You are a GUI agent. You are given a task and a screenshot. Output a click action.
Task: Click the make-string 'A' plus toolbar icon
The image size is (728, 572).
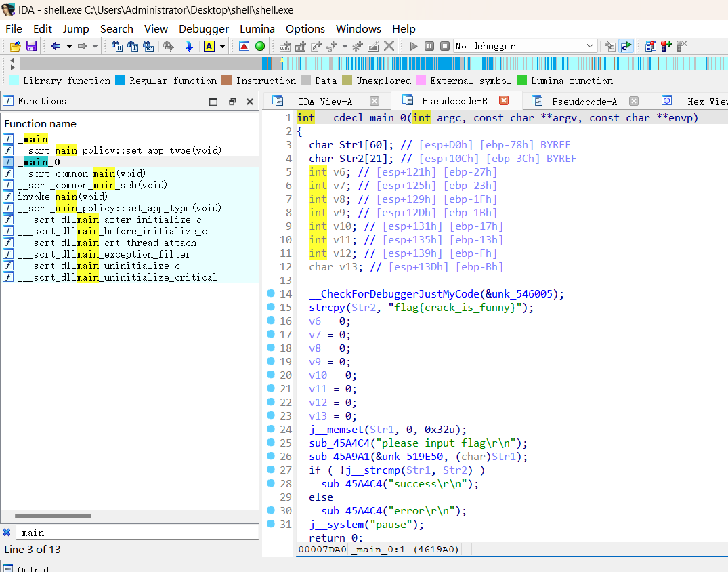[x=317, y=46]
